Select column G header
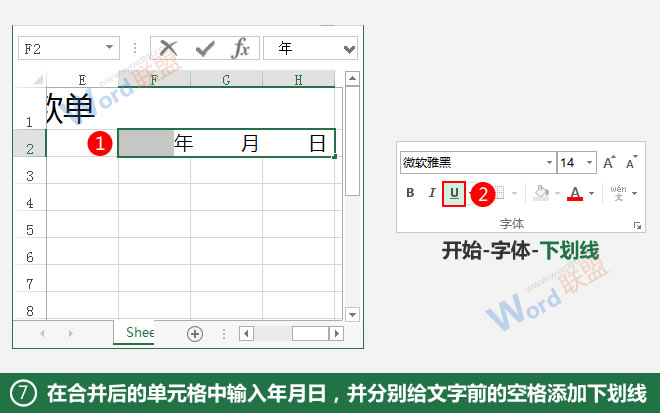The image size is (660, 413). click(226, 80)
